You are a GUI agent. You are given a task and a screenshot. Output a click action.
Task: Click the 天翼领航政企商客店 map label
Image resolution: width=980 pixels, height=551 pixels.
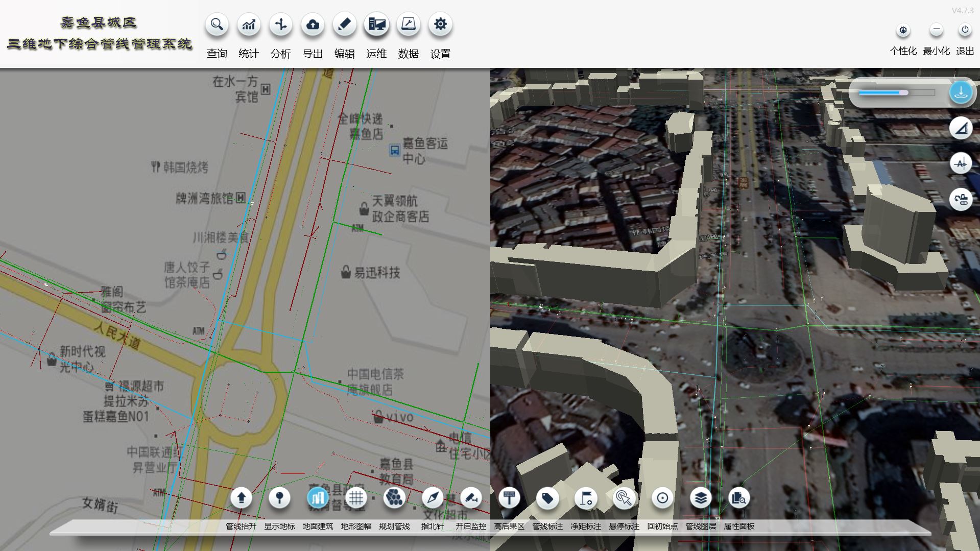click(x=400, y=208)
